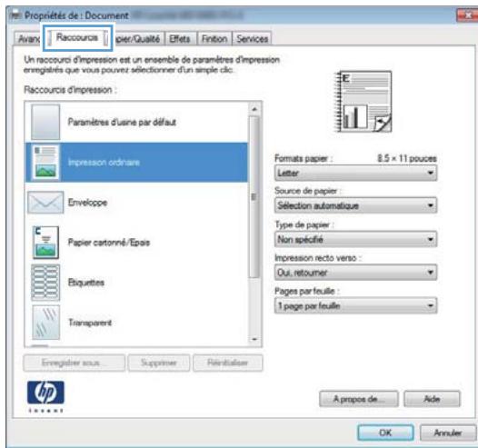The image size is (478, 448).
Task: Open the Services tab
Action: (x=252, y=39)
